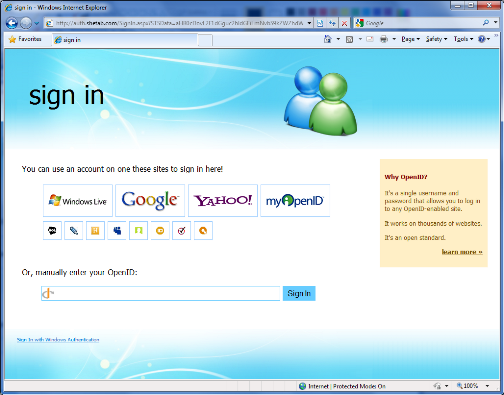Click the Compatibility View page icon
This screenshot has width=504, height=395.
320,23
